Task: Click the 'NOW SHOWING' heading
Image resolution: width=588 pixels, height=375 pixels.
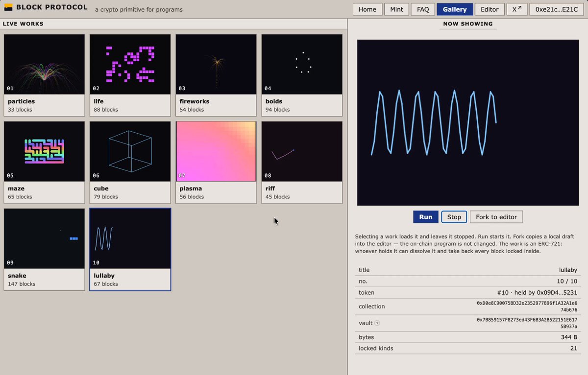Action: click(x=468, y=23)
